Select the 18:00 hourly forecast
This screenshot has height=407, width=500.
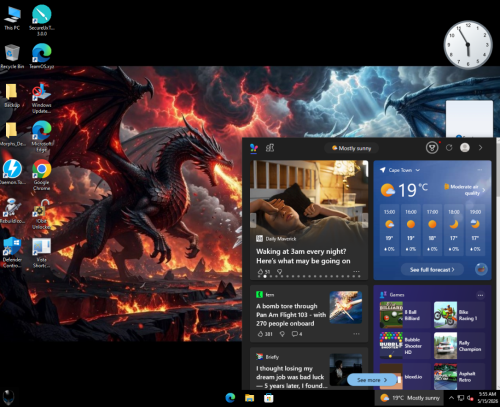[454, 230]
